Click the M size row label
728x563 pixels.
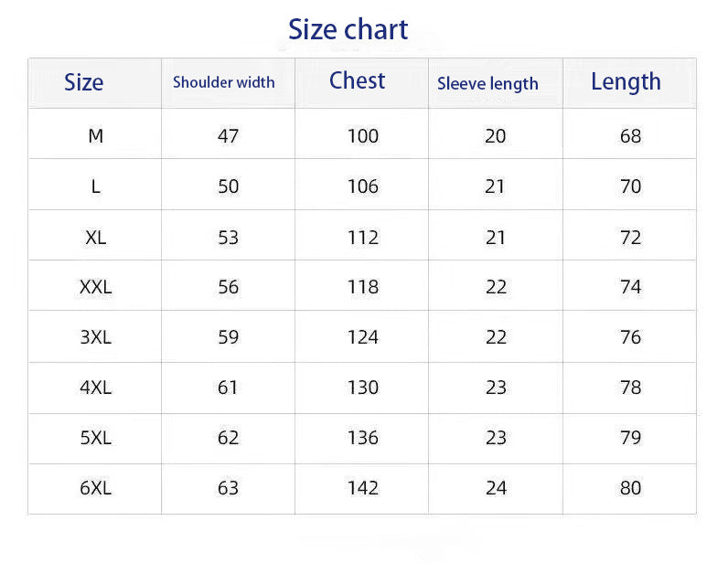pos(96,136)
